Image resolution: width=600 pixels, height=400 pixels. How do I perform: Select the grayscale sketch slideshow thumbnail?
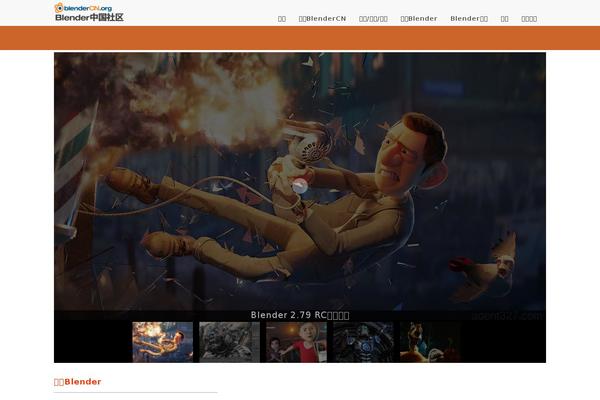point(229,342)
